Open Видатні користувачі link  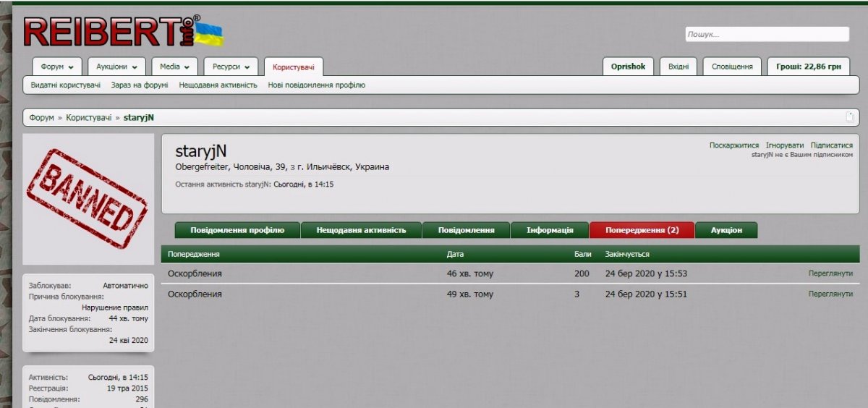coord(66,85)
